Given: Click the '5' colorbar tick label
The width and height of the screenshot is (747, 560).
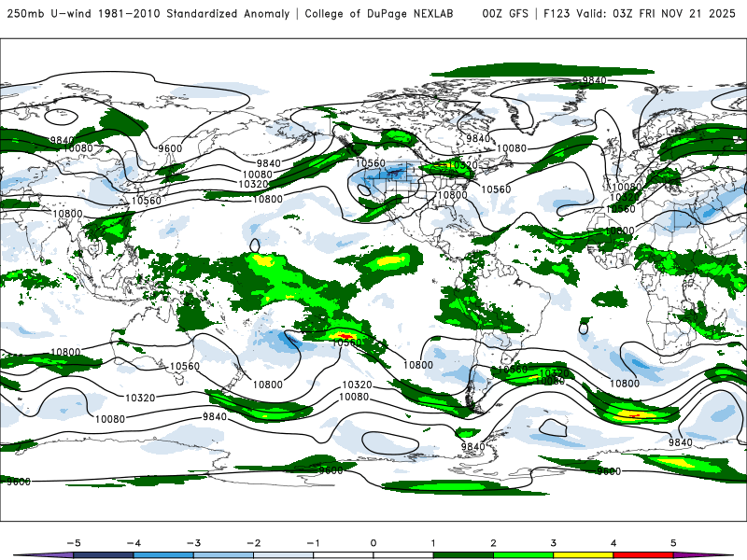Looking at the screenshot, I should coord(673,543).
